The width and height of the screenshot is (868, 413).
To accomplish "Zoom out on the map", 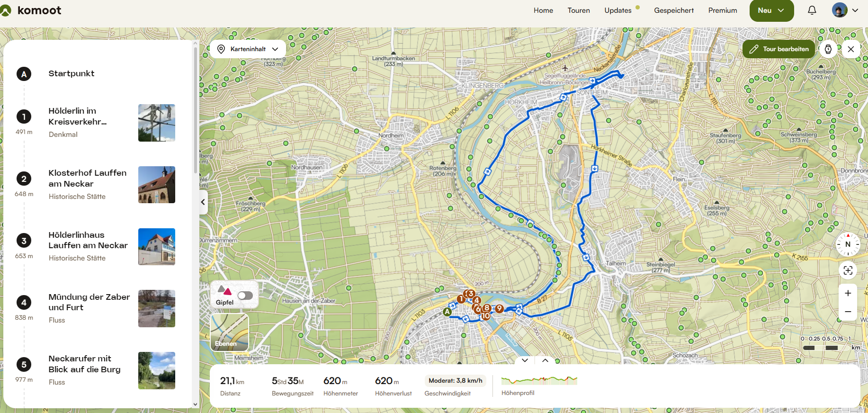I will [848, 312].
